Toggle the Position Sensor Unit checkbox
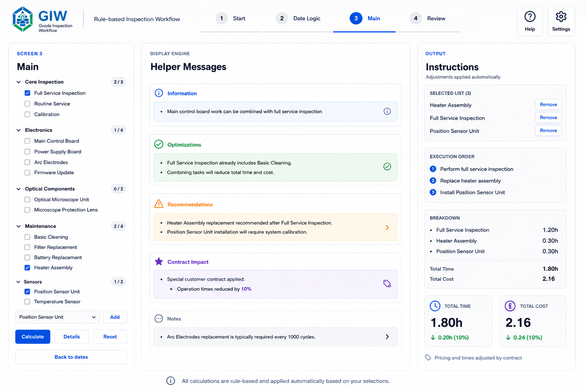 click(x=27, y=292)
